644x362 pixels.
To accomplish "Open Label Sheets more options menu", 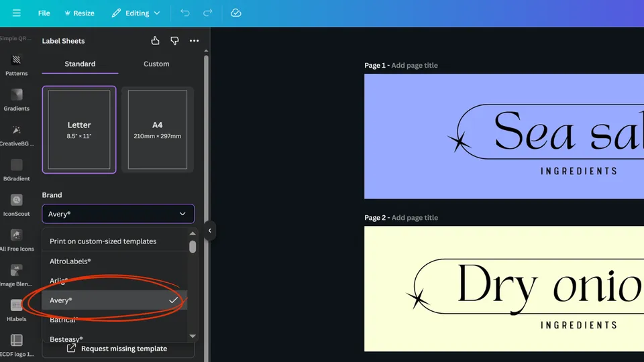I will (x=195, y=41).
